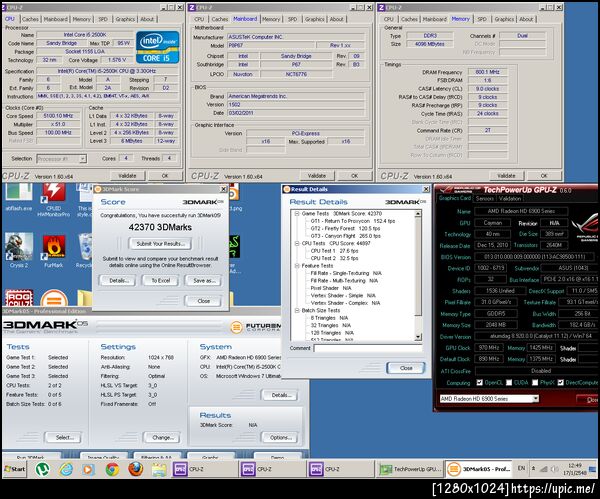This screenshot has height=499, width=600.
Task: Open the Recycle Bin on the desktop
Action: [x=86, y=250]
